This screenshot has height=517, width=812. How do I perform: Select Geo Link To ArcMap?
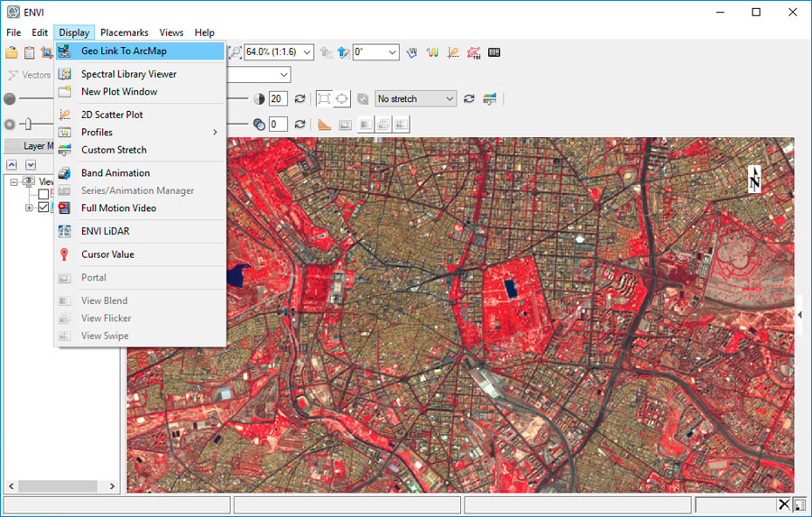[x=141, y=51]
